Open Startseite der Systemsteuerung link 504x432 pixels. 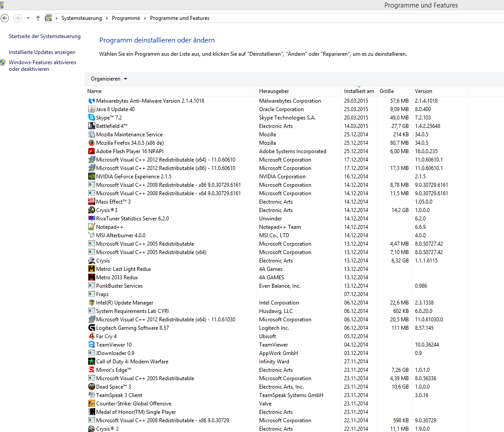coord(45,36)
